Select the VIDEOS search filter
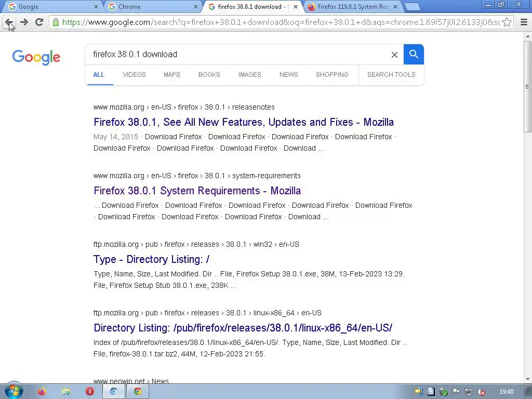 [135, 75]
